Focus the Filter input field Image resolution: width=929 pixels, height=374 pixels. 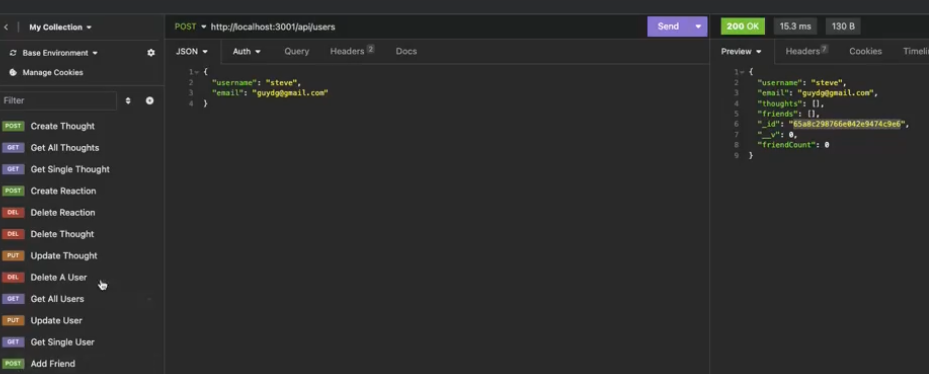coord(59,101)
